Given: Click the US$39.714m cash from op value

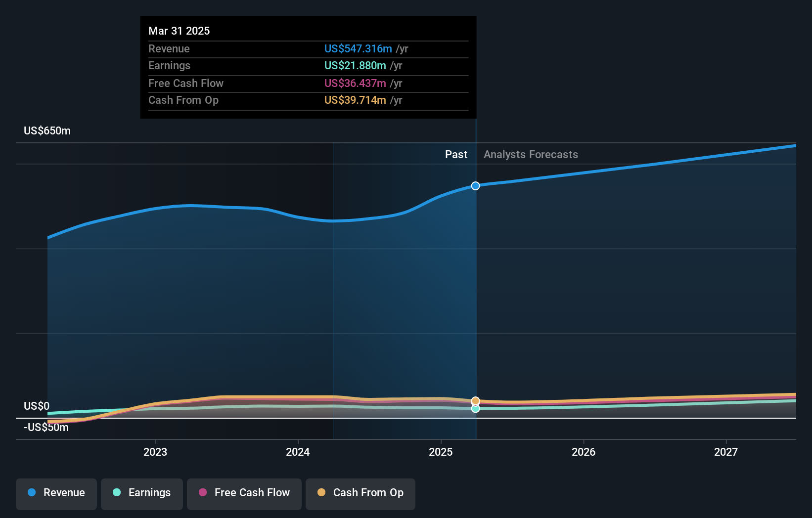Looking at the screenshot, I should pyautogui.click(x=355, y=100).
